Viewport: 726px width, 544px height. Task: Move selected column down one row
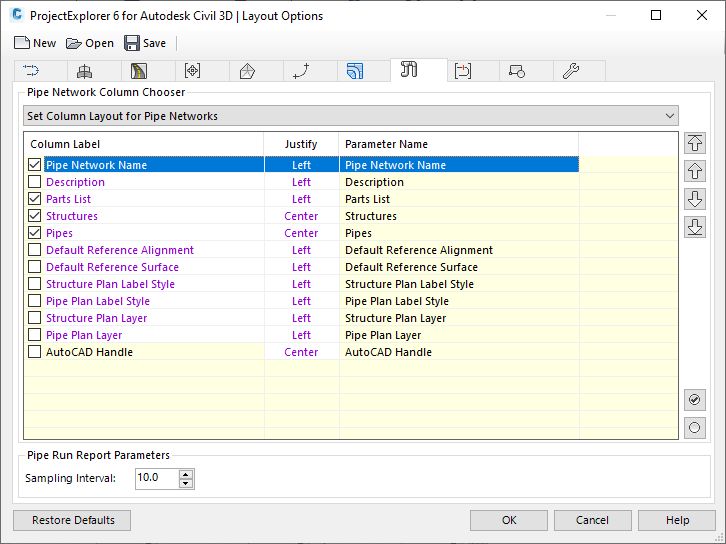(x=695, y=199)
